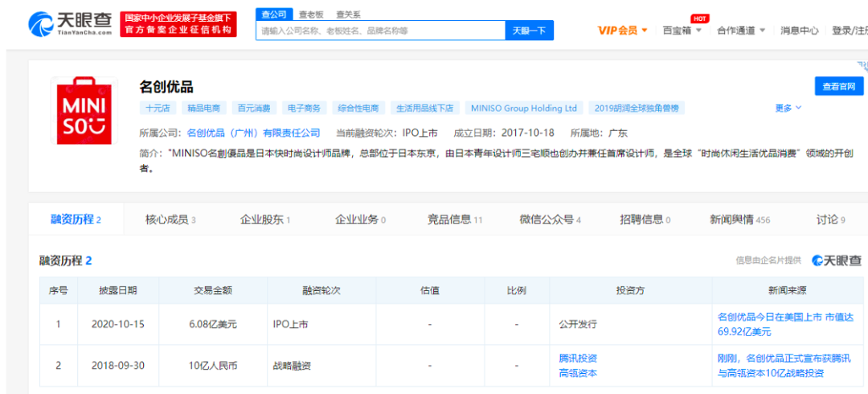868x394 pixels.
Task: Select the 十元店 tag
Action: 157,108
